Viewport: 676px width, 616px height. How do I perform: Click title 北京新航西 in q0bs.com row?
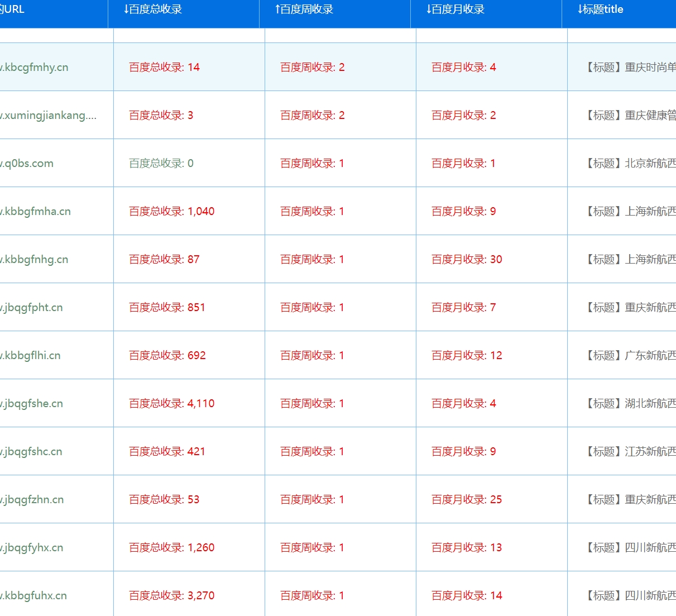click(x=630, y=163)
